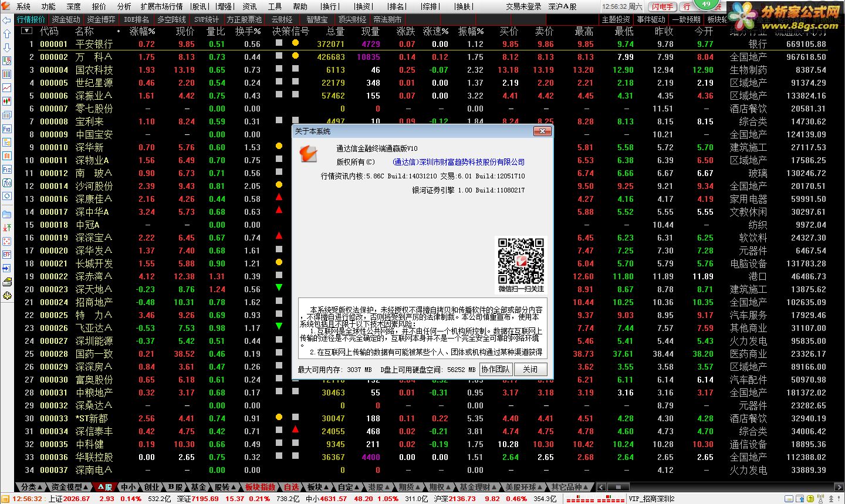Select the 板块指数 bottom tab
This screenshot has height=504, width=845.
(x=260, y=487)
